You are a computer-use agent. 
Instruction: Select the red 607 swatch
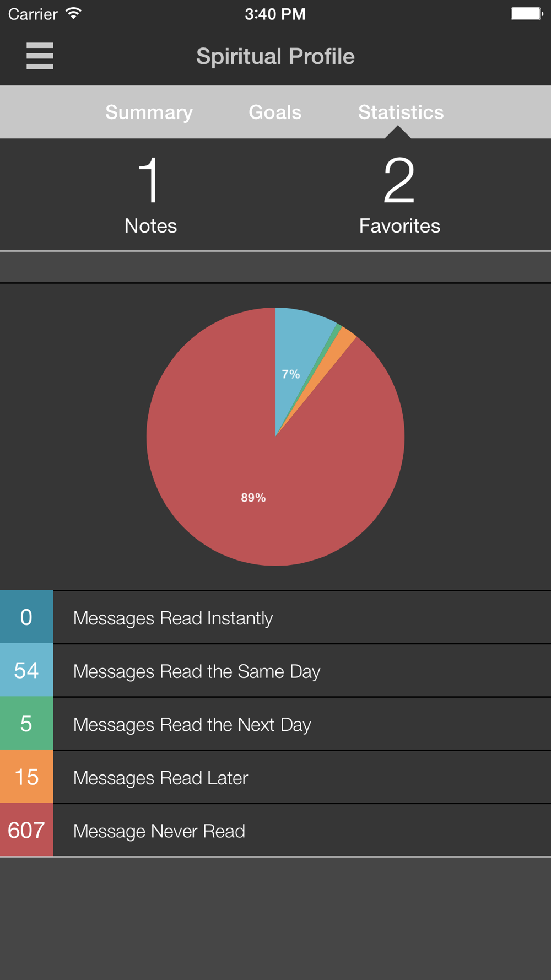tap(26, 830)
